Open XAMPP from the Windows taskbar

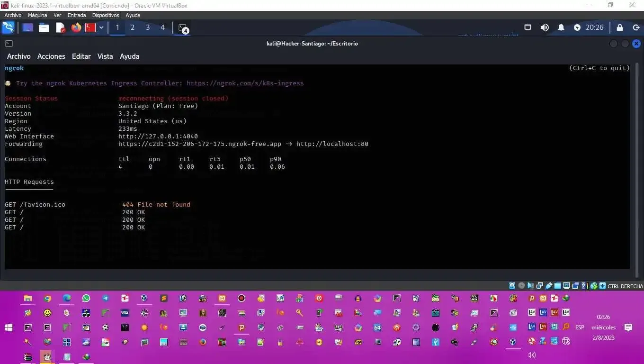(222, 298)
